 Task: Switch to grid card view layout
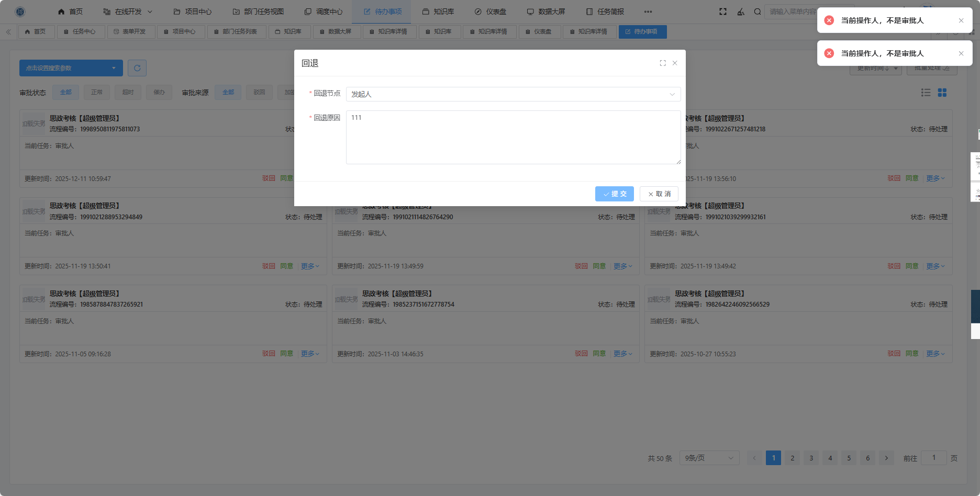click(942, 93)
